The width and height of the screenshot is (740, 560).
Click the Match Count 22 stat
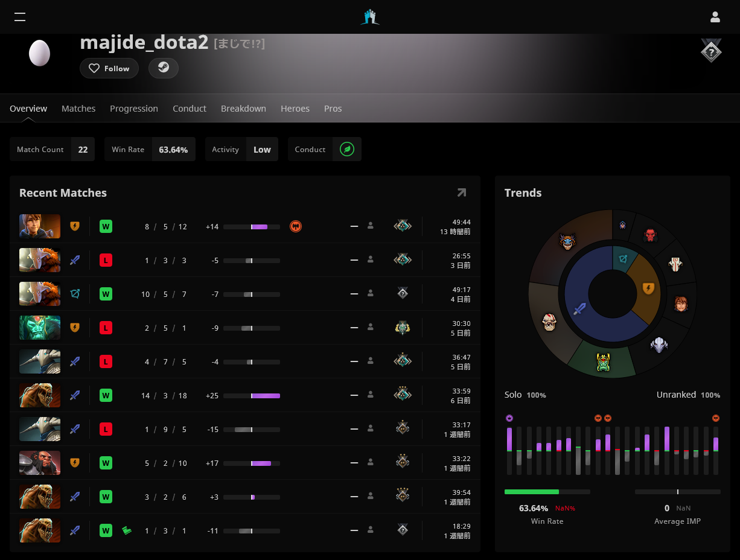coord(53,149)
